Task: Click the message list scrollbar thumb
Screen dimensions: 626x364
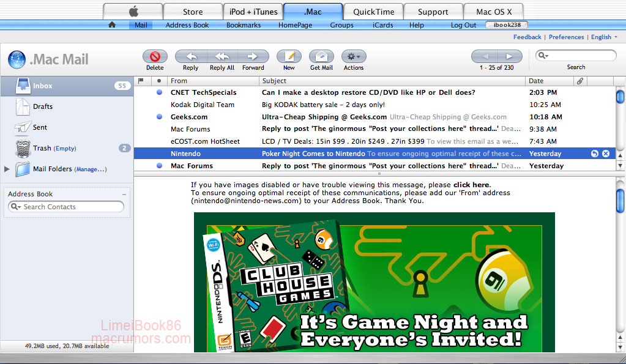Action: pyautogui.click(x=620, y=96)
